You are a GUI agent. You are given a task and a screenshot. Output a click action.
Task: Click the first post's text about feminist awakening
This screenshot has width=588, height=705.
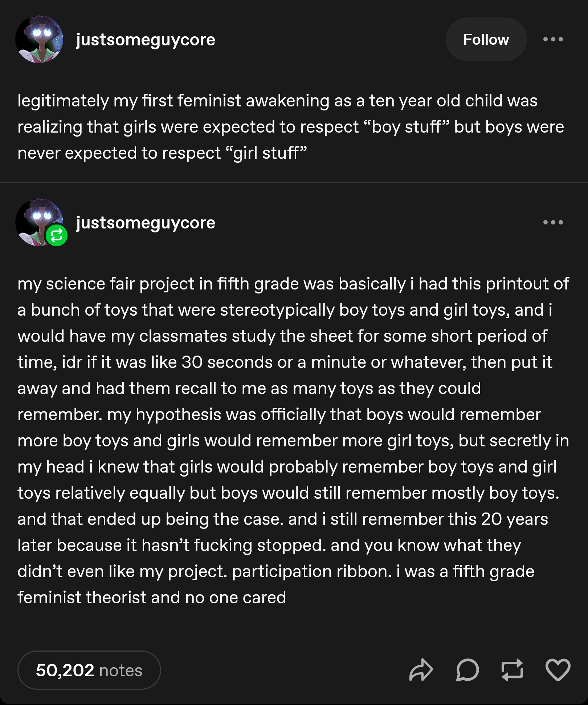click(x=290, y=127)
